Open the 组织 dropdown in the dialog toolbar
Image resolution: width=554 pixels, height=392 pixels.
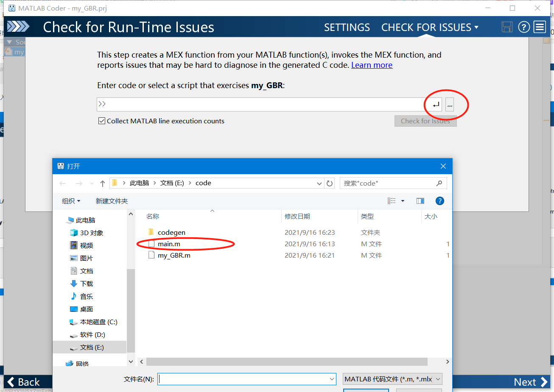71,200
